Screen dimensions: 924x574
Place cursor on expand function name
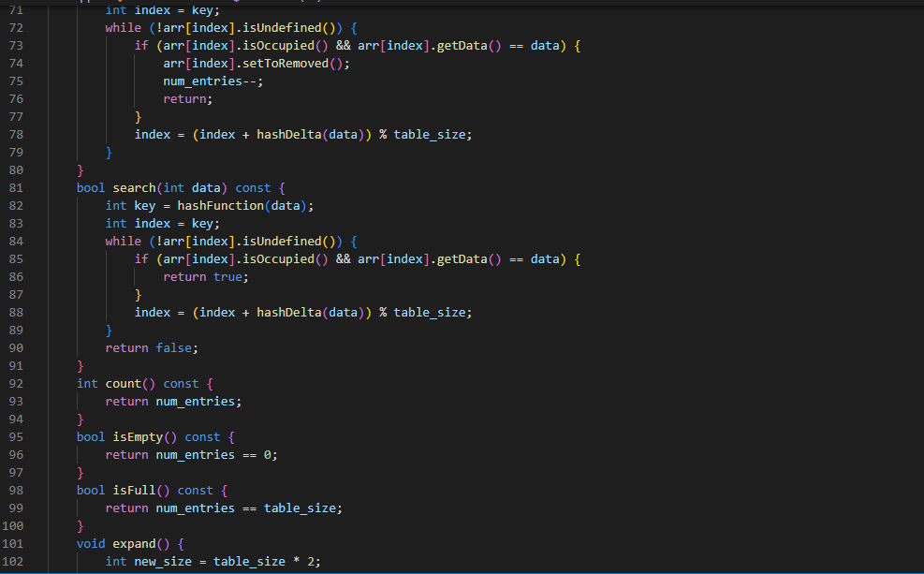pyautogui.click(x=135, y=544)
